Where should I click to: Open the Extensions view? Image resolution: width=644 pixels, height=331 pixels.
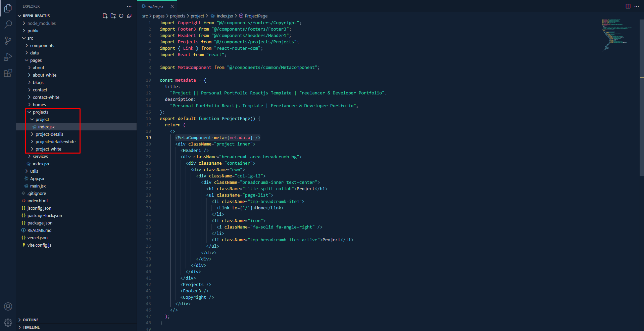[8, 73]
